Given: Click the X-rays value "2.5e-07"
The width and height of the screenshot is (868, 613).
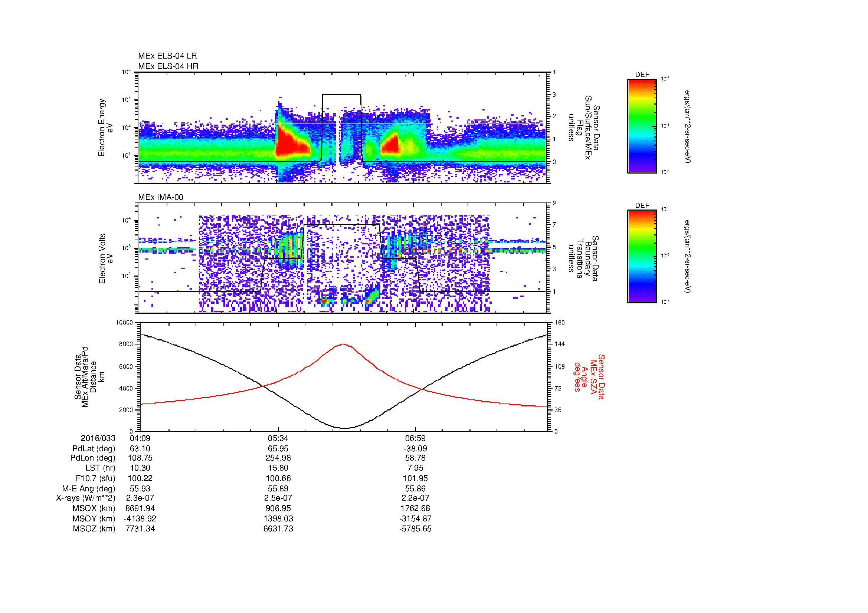Looking at the screenshot, I should (278, 498).
